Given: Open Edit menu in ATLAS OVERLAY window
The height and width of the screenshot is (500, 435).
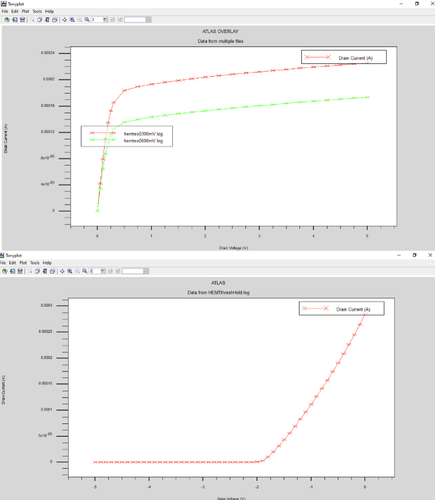Looking at the screenshot, I should [x=15, y=11].
